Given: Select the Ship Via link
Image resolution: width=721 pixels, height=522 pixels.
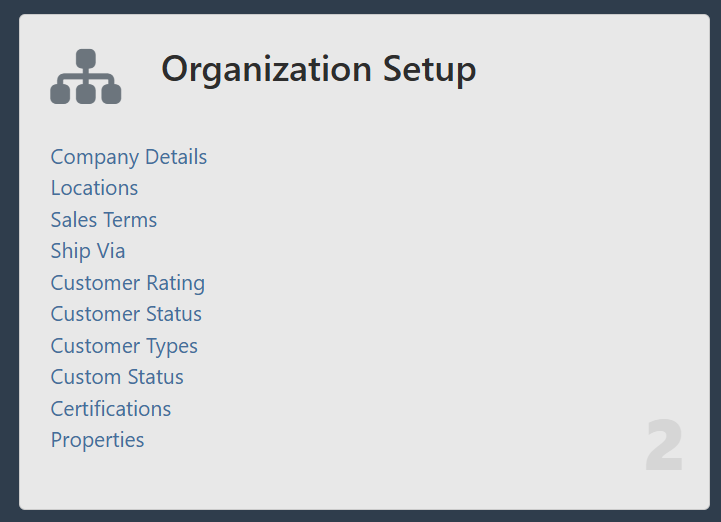Looking at the screenshot, I should click(x=88, y=251).
